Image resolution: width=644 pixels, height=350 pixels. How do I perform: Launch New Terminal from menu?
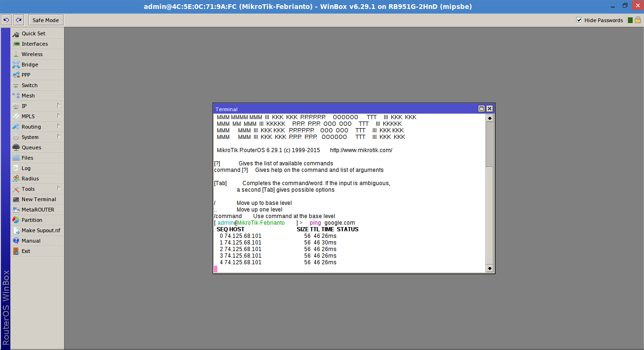(x=37, y=199)
